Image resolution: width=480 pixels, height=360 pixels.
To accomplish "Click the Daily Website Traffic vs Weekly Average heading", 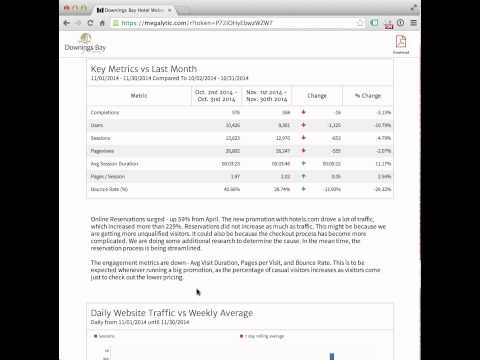I will [172, 313].
